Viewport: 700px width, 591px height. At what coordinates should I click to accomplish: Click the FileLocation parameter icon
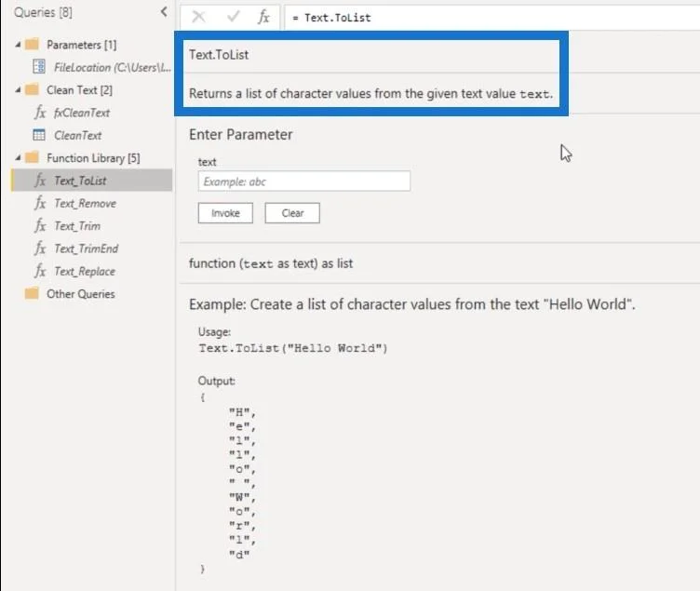tap(39, 66)
